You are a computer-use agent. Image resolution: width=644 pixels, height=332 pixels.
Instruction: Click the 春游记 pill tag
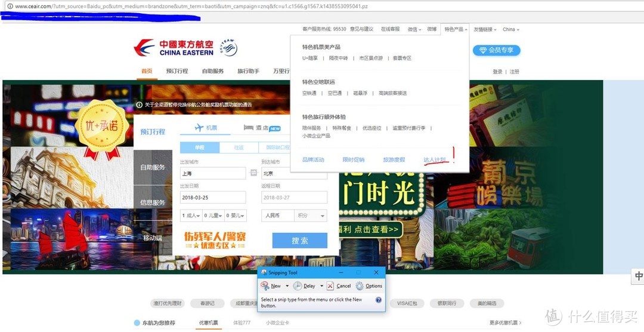(208, 303)
